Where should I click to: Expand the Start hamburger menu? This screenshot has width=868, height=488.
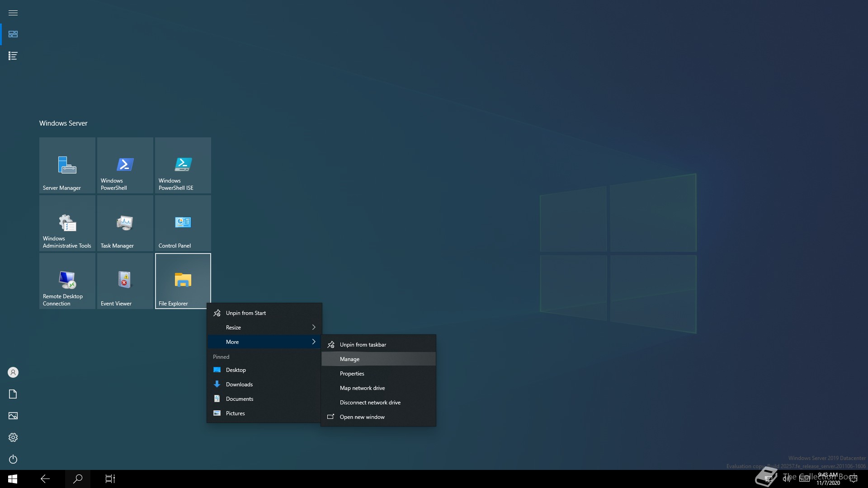coord(13,13)
